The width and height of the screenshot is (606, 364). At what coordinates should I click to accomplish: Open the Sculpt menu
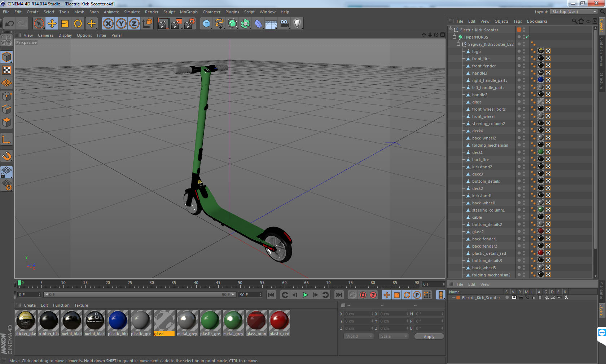pyautogui.click(x=169, y=12)
